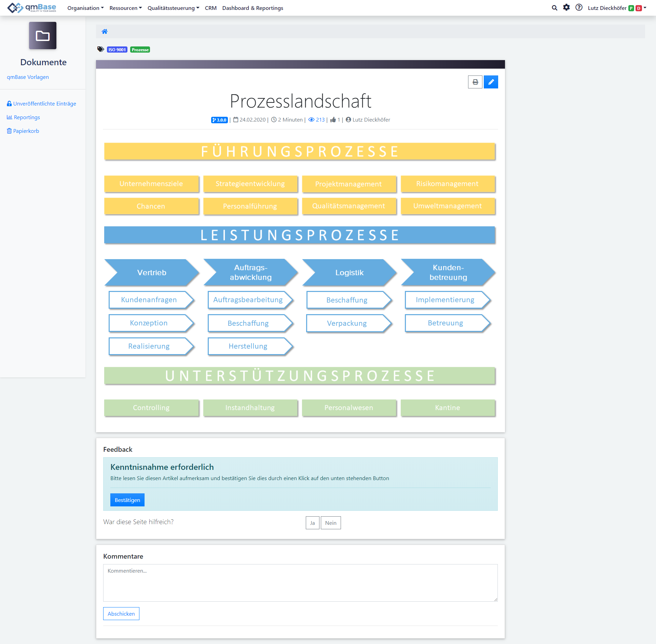This screenshot has height=644, width=656.
Task: Click the help question mark icon
Action: (579, 8)
